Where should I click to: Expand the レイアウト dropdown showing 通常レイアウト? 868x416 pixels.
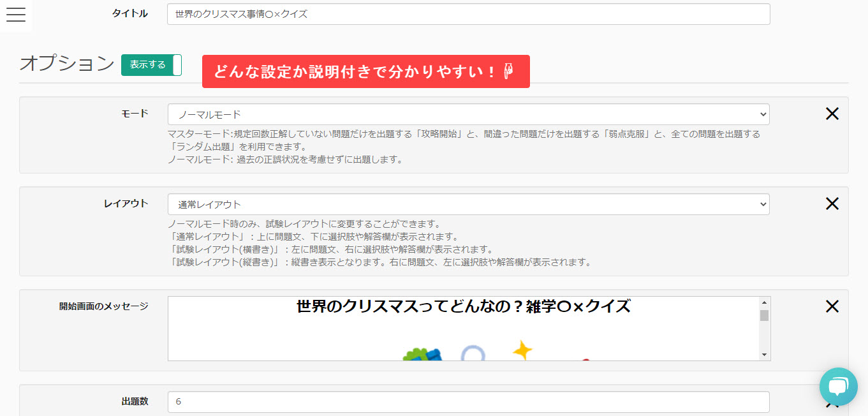pos(468,205)
